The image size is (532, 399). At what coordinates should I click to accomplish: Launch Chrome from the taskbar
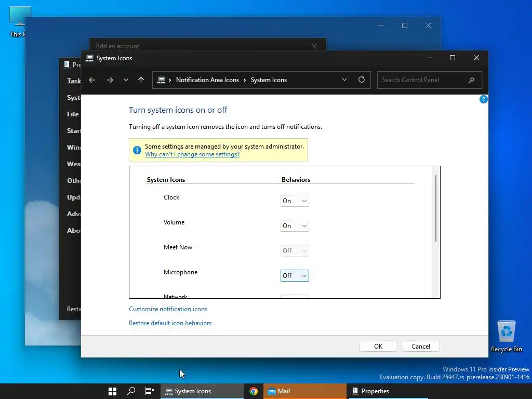(253, 391)
